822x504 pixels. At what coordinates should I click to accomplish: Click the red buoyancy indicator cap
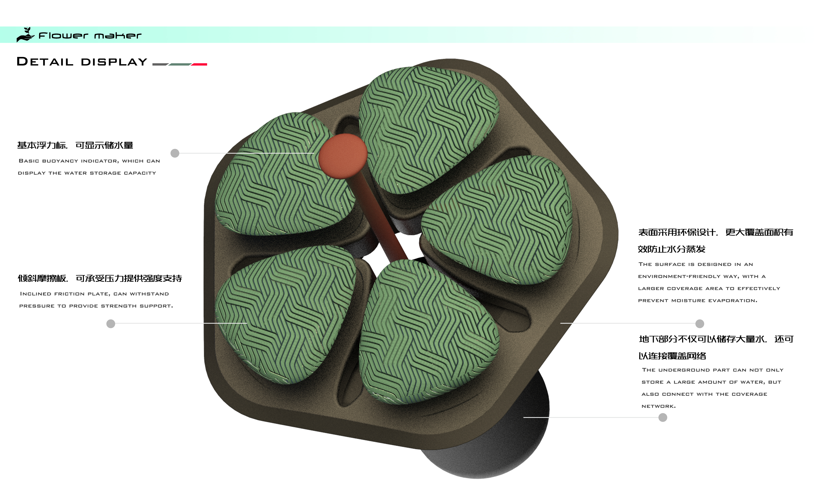pos(343,156)
